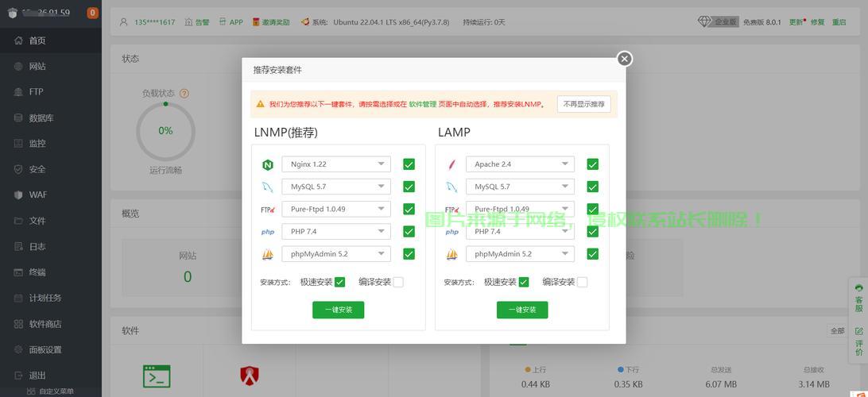Image resolution: width=868 pixels, height=397 pixels.
Task: Click the Nginx logo icon in LNMP
Action: tap(268, 165)
